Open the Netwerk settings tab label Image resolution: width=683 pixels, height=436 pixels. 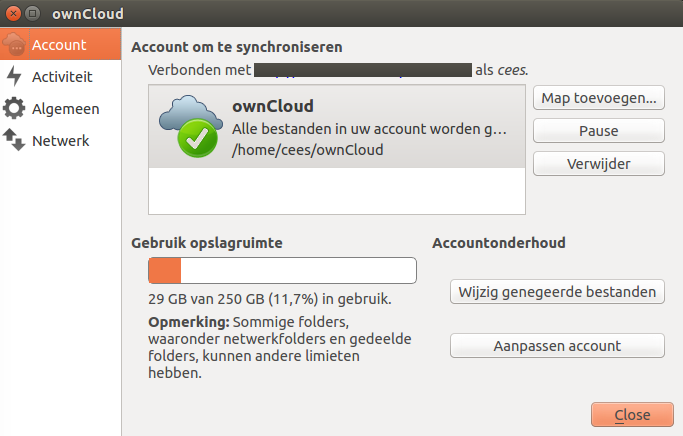click(60, 140)
